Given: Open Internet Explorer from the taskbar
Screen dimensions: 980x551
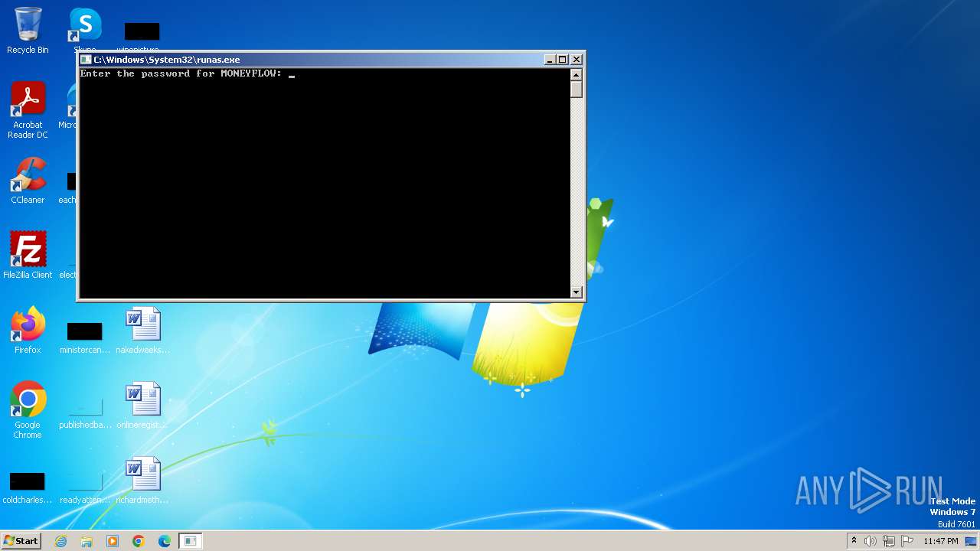Looking at the screenshot, I should tap(60, 541).
